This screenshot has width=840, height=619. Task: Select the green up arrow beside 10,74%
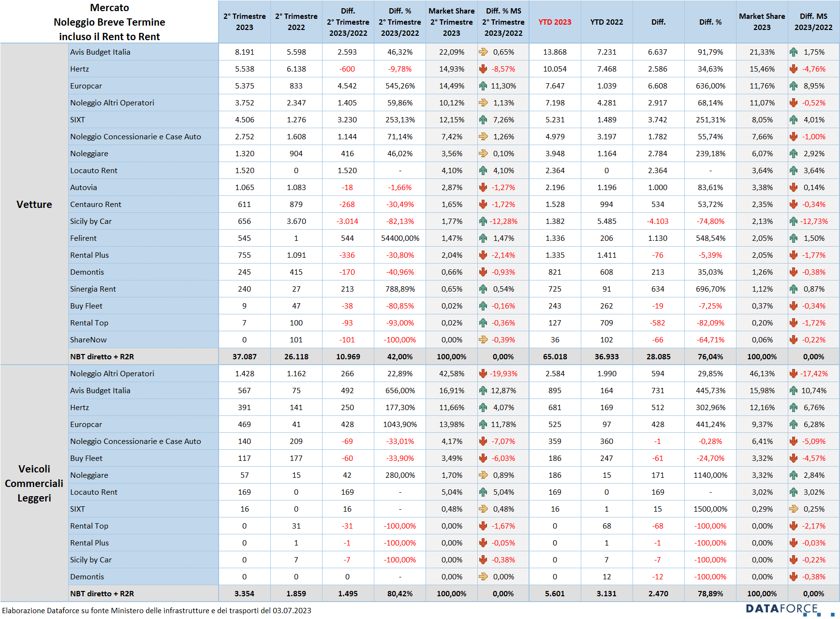coord(794,390)
